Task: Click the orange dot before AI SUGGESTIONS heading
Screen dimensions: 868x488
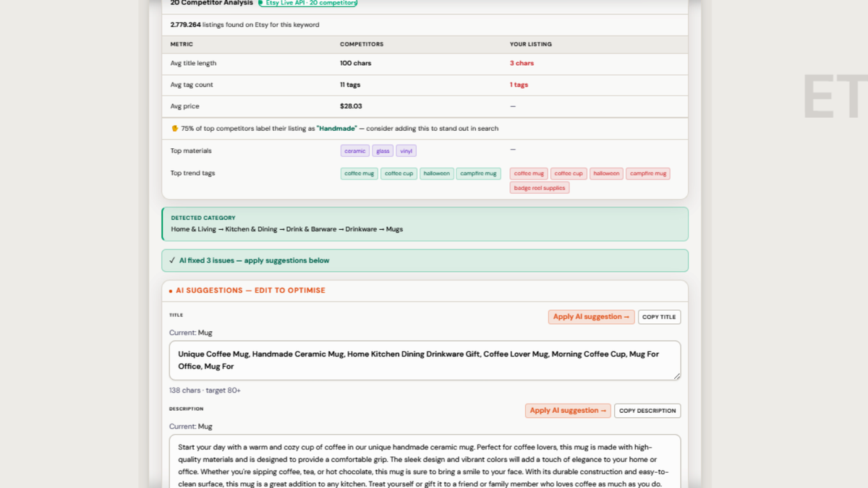Action: 171,291
